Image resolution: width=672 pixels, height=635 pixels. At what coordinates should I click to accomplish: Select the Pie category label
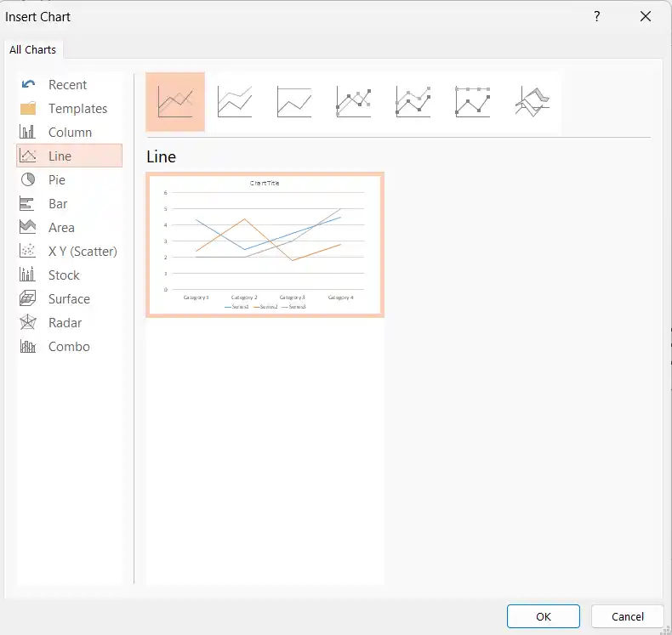[x=57, y=180]
